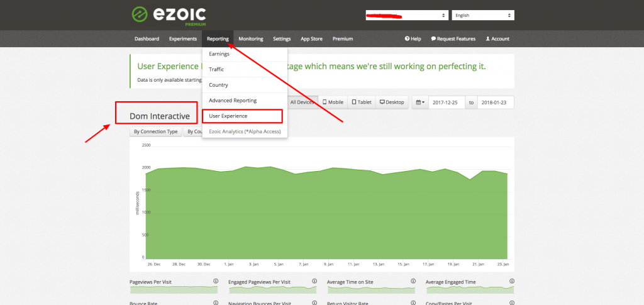Click the green Dom Interactive area chart
Screen dimensions: 644x305
[327, 213]
